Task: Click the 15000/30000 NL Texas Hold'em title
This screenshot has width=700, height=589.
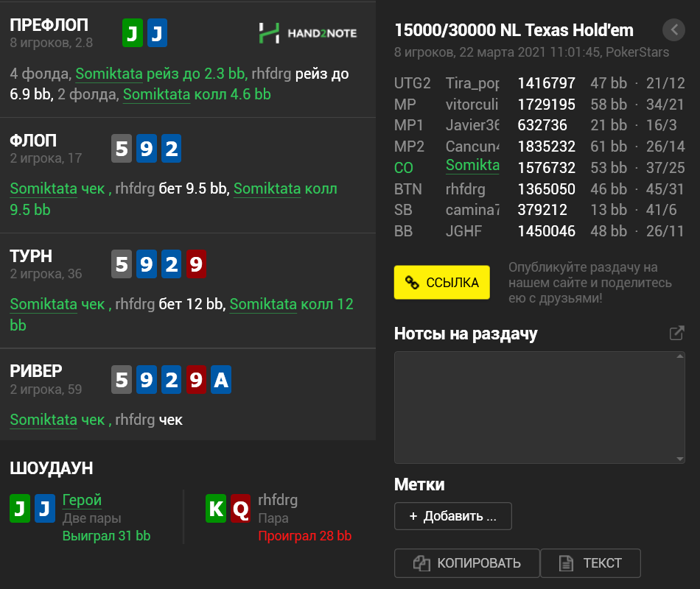Action: pos(514,30)
